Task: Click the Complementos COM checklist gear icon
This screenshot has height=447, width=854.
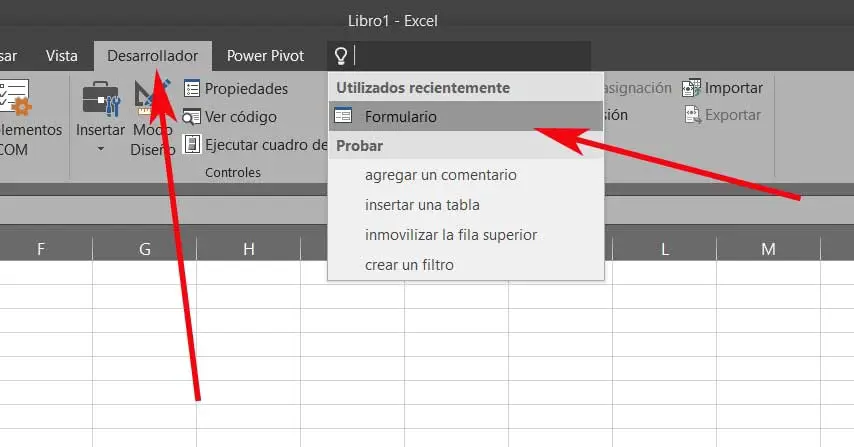Action: pos(15,97)
